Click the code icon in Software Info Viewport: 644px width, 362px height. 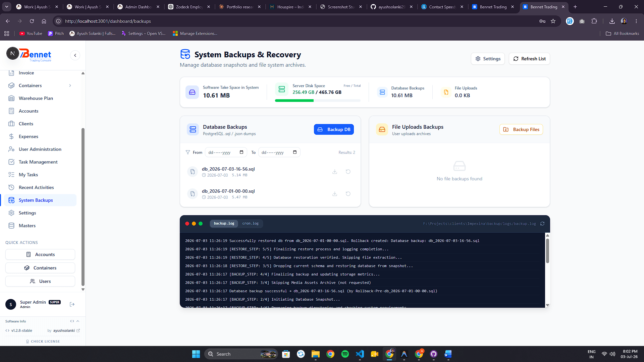pos(72,321)
